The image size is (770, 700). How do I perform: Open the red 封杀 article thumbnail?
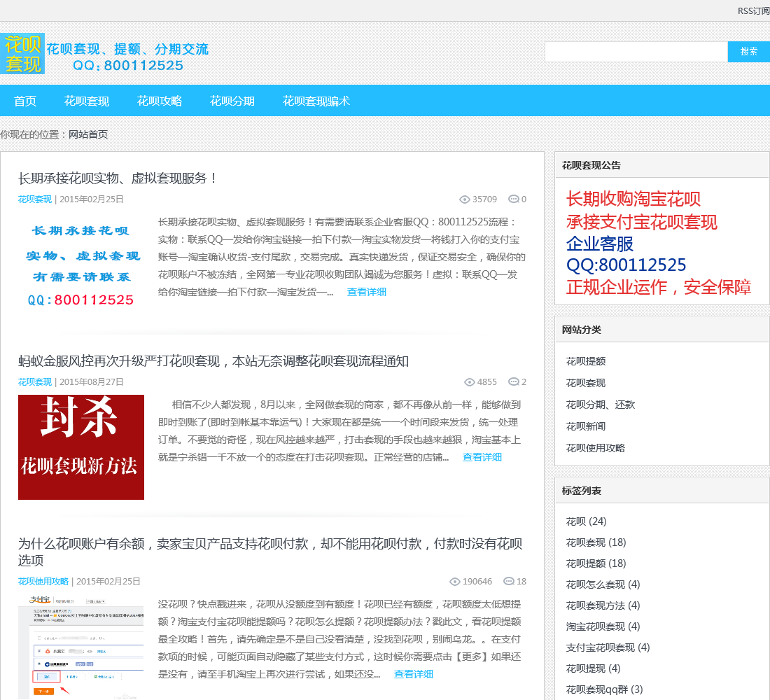[x=81, y=447]
